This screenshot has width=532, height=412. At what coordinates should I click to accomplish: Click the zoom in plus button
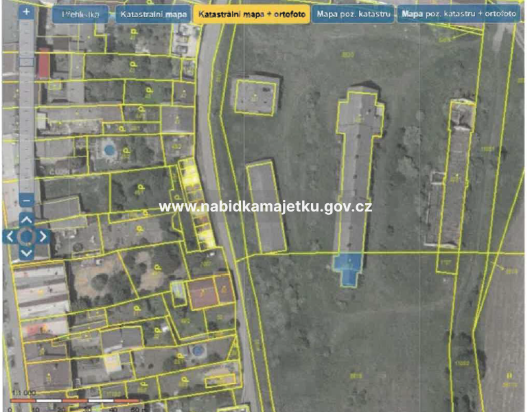tap(26, 12)
